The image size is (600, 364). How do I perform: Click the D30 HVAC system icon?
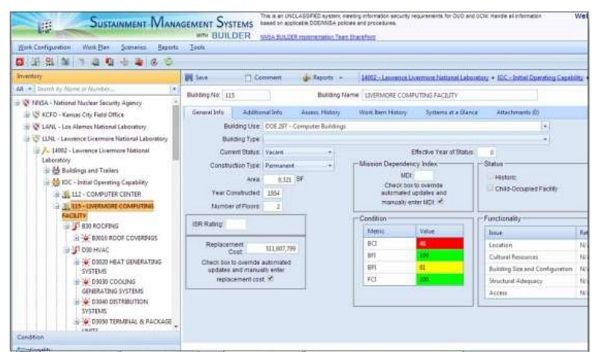click(x=76, y=250)
